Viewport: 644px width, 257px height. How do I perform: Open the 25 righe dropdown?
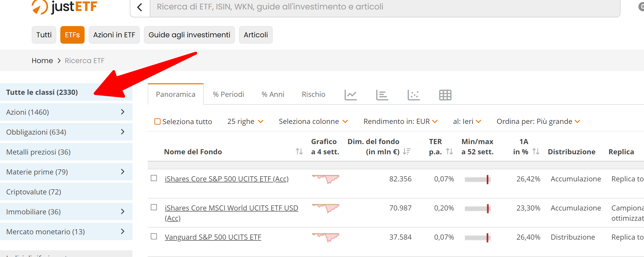click(x=245, y=121)
